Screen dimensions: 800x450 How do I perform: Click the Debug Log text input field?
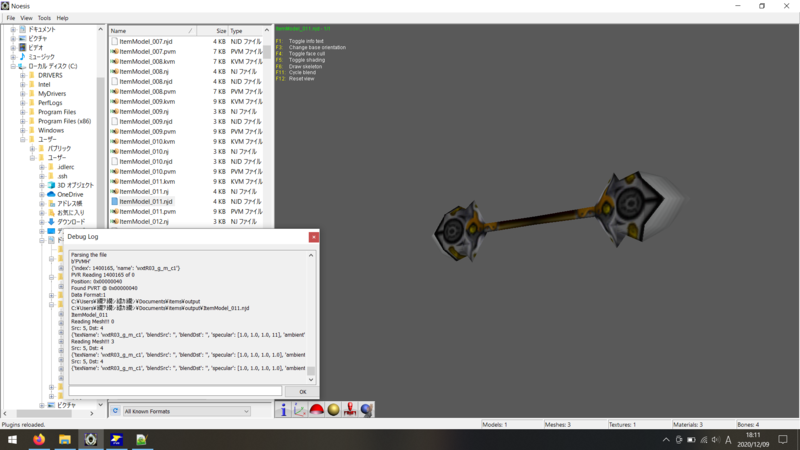[175, 391]
